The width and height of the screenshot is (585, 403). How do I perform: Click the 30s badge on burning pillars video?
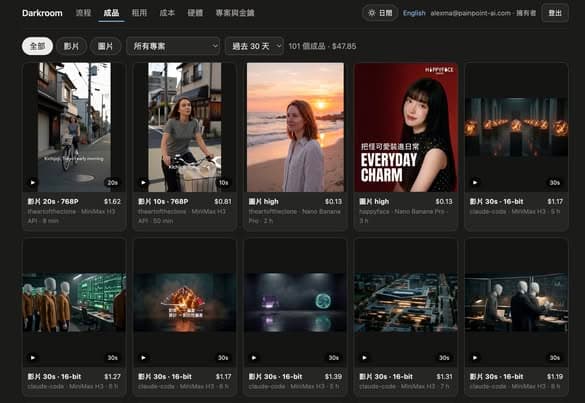(555, 182)
